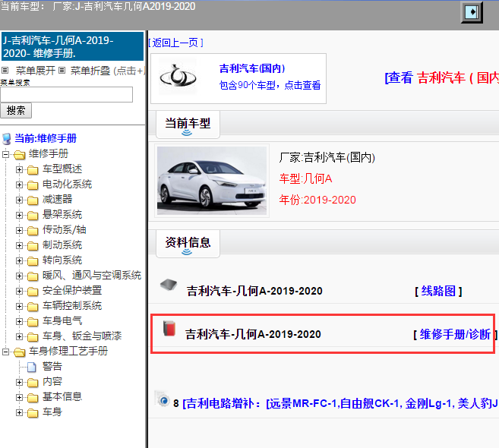Expand the 转向系统 tree node
Screen dimensions: 499x448
coord(19,261)
